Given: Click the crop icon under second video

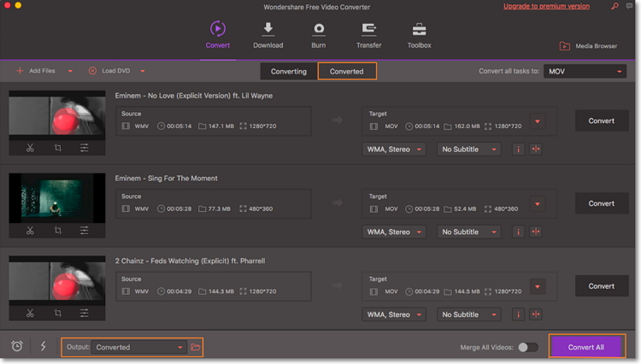Looking at the screenshot, I should (x=58, y=231).
